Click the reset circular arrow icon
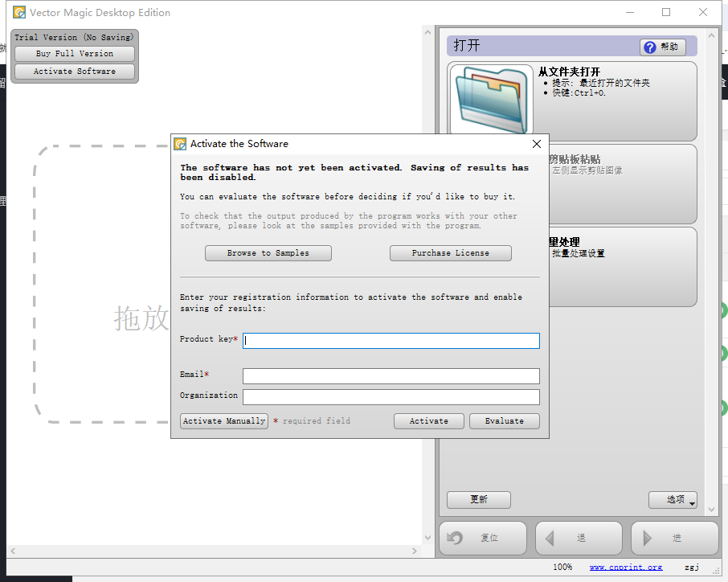The height and width of the screenshot is (582, 728). point(455,538)
